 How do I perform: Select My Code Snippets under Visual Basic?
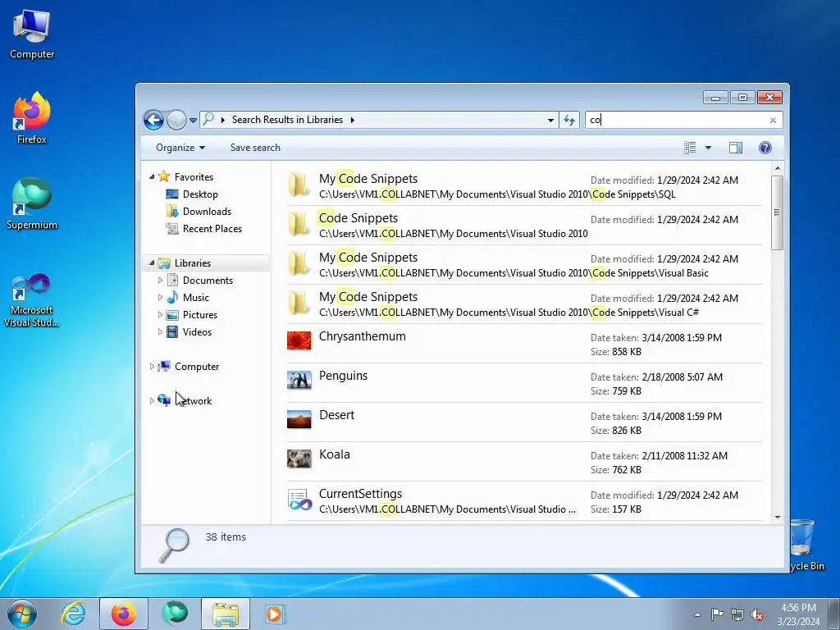click(524, 265)
